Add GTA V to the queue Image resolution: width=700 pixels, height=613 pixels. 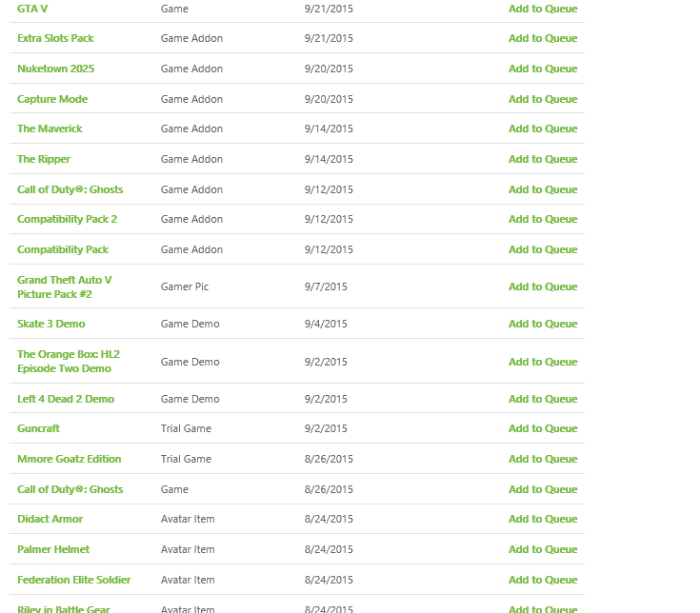pyautogui.click(x=543, y=9)
